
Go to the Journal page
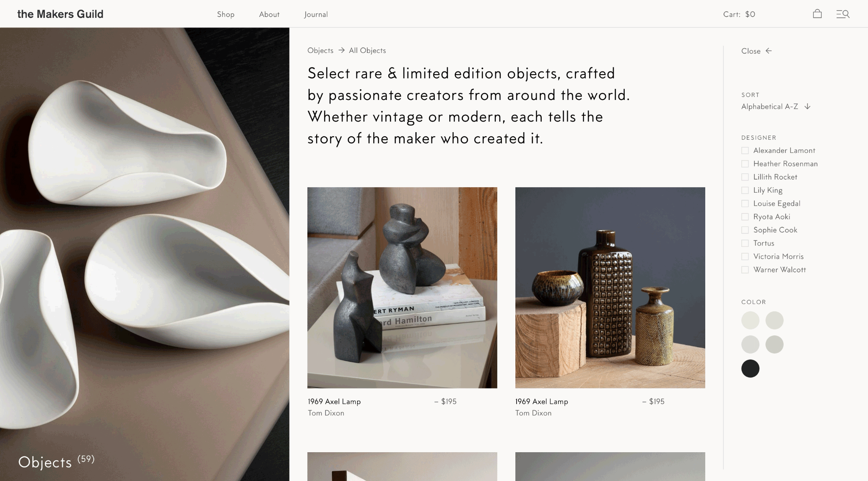click(x=316, y=14)
